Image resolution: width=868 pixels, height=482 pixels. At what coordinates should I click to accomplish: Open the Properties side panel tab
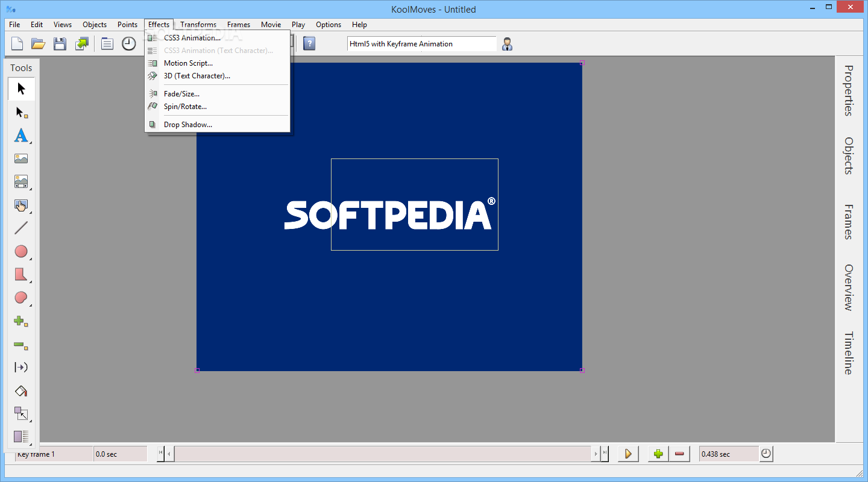click(x=848, y=90)
